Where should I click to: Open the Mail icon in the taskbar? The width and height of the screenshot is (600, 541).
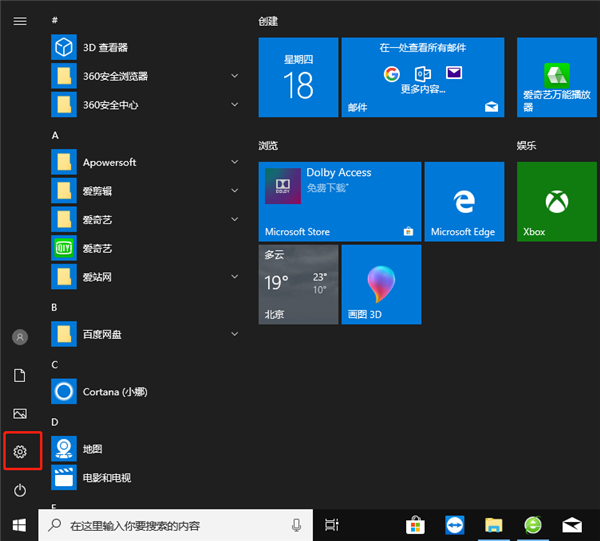[x=572, y=525]
